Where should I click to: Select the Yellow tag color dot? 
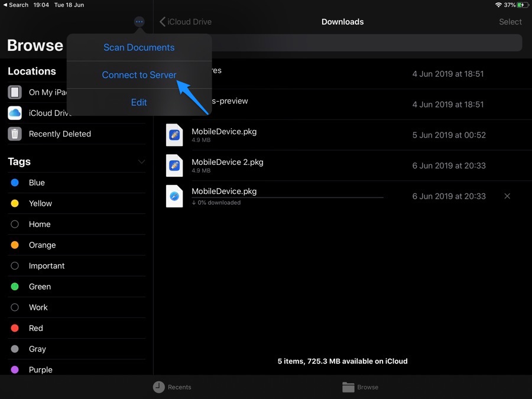pos(15,203)
